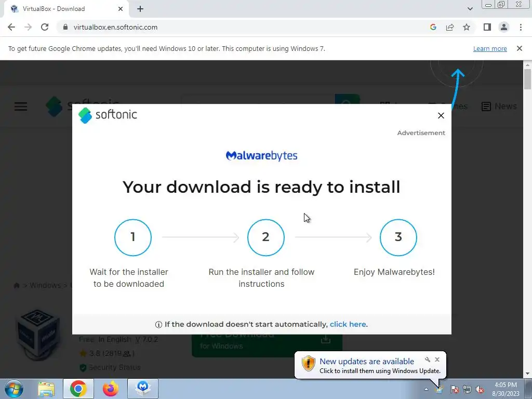Open Learn more about Chrome updates
Viewport: 532px width, 399px height.
(490, 48)
